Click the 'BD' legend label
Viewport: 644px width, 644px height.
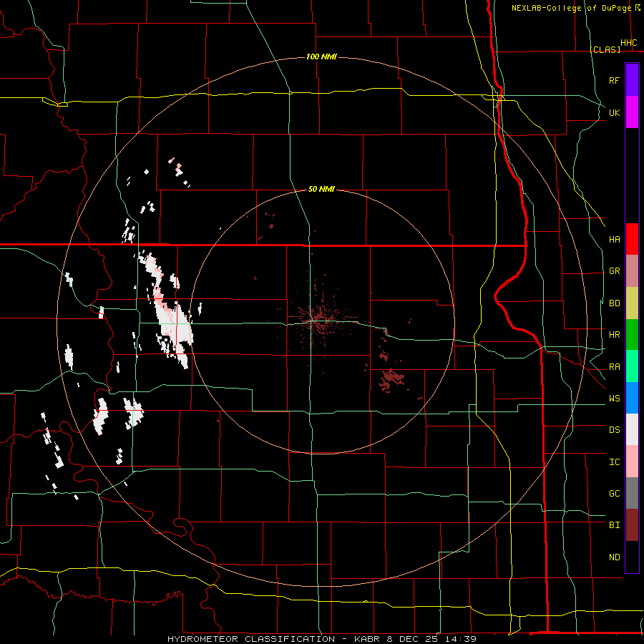pyautogui.click(x=615, y=303)
